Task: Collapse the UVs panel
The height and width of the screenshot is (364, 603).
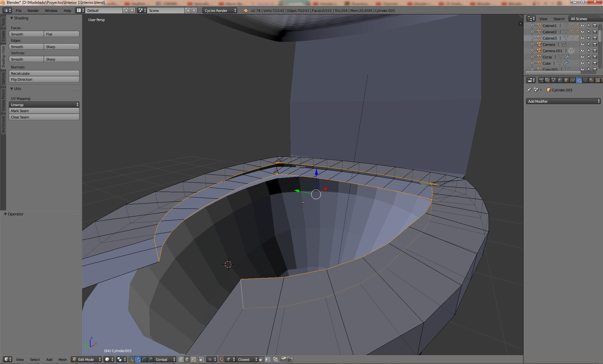Action: coord(12,89)
